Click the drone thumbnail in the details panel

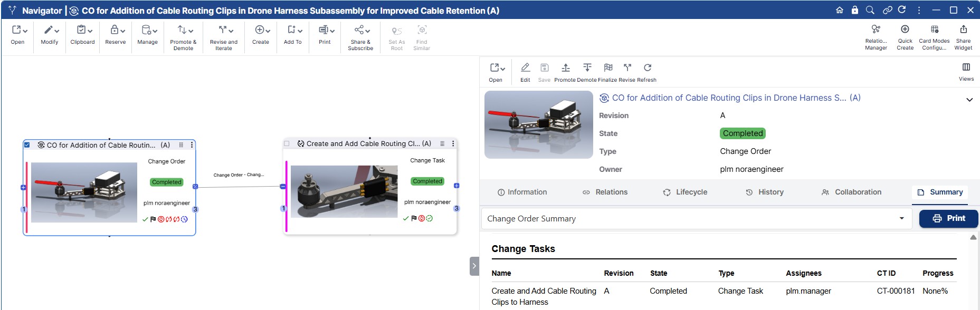[538, 125]
